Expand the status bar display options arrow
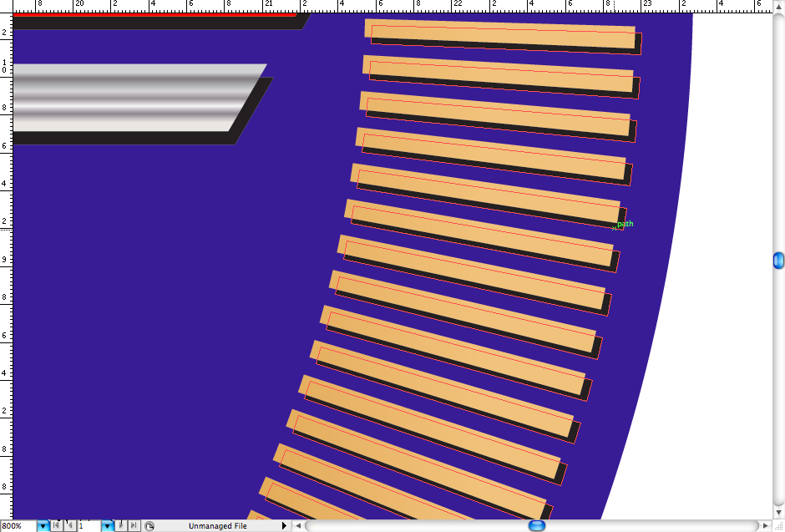The height and width of the screenshot is (532, 785). click(284, 525)
